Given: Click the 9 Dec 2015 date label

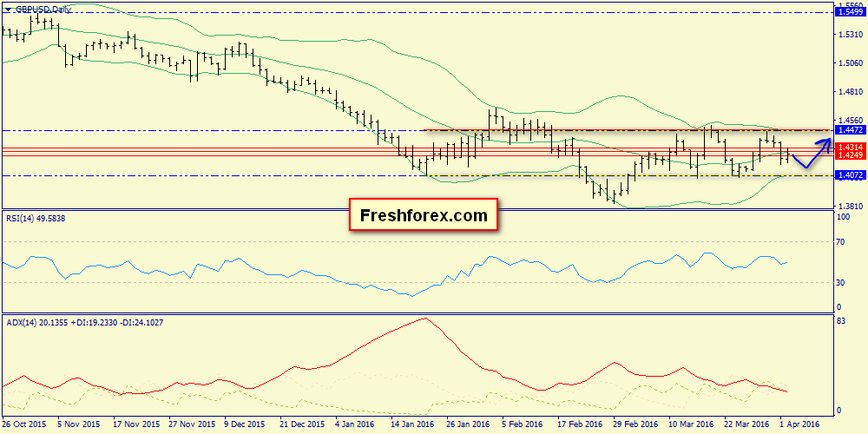Looking at the screenshot, I should point(247,423).
